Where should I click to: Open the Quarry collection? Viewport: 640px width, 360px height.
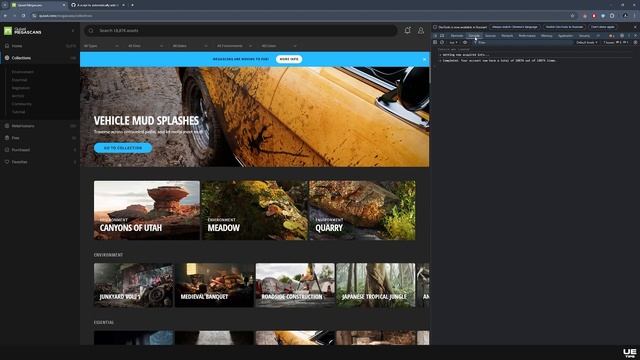[362, 210]
